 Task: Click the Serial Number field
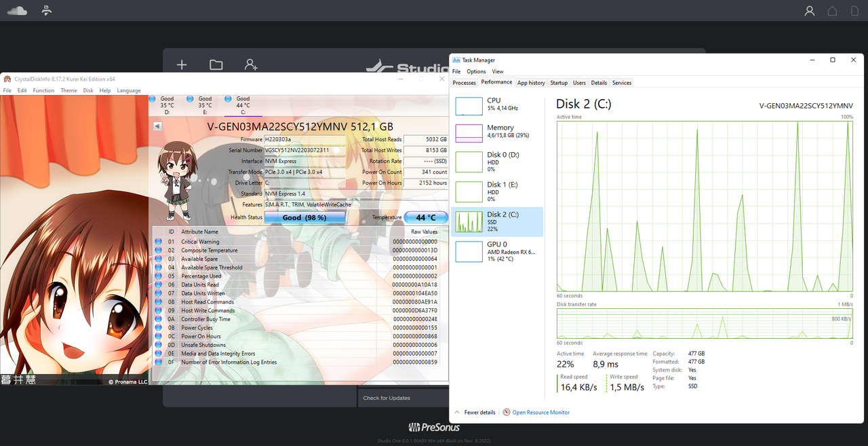click(304, 150)
